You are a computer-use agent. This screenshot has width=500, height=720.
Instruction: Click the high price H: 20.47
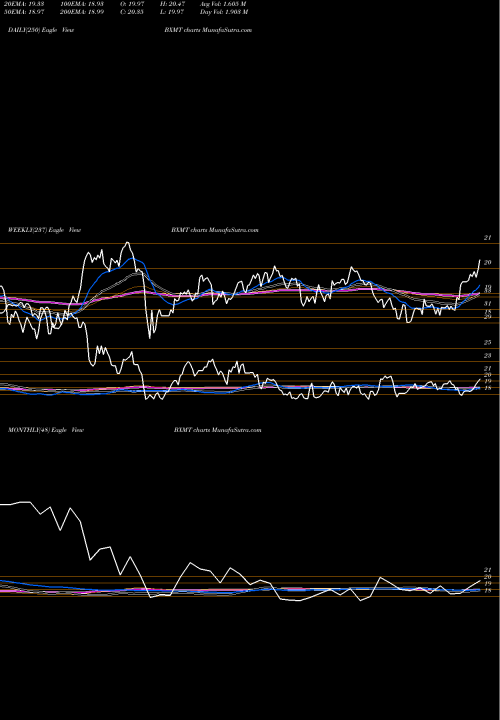tap(173, 4)
